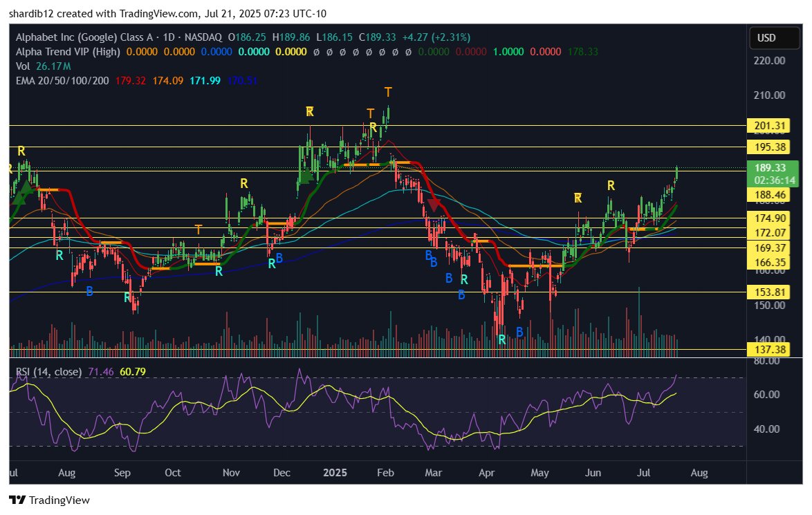
Task: Select the 172.07 price level label
Action: click(x=770, y=233)
